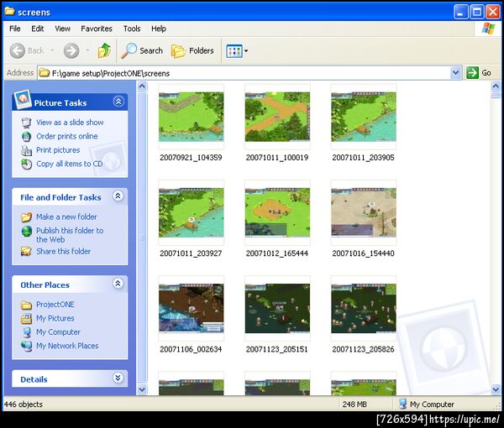Select thumbnail 20071123_205826

pos(364,308)
